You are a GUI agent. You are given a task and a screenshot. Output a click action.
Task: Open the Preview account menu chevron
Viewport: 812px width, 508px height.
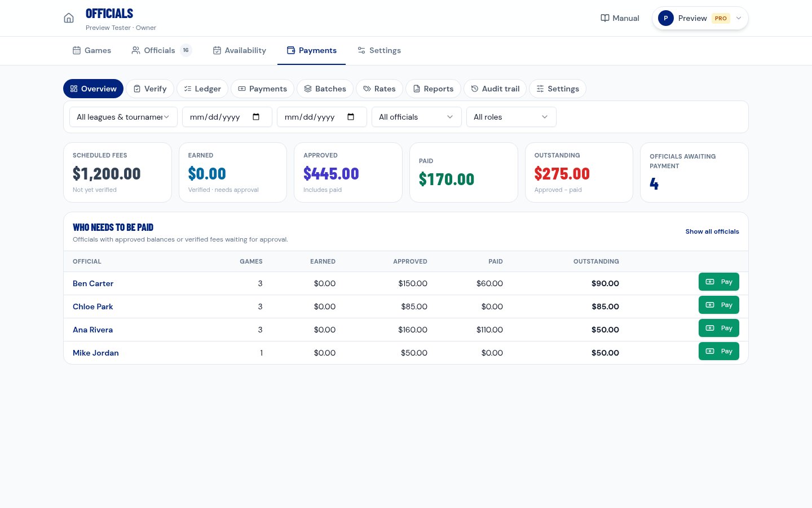(x=739, y=18)
